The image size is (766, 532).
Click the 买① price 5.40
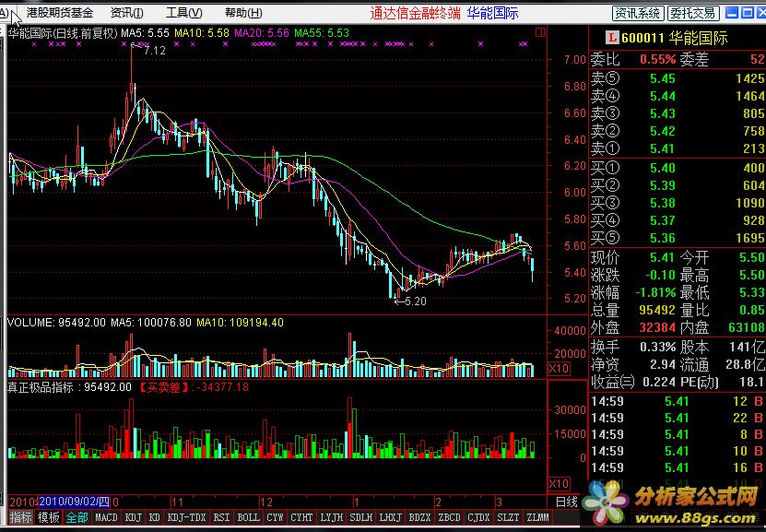663,168
